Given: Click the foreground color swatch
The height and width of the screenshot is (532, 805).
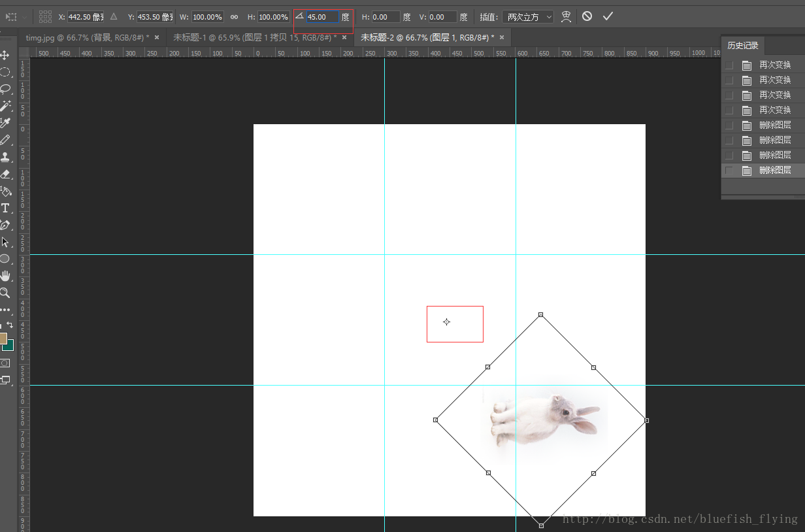Looking at the screenshot, I should click(3, 339).
